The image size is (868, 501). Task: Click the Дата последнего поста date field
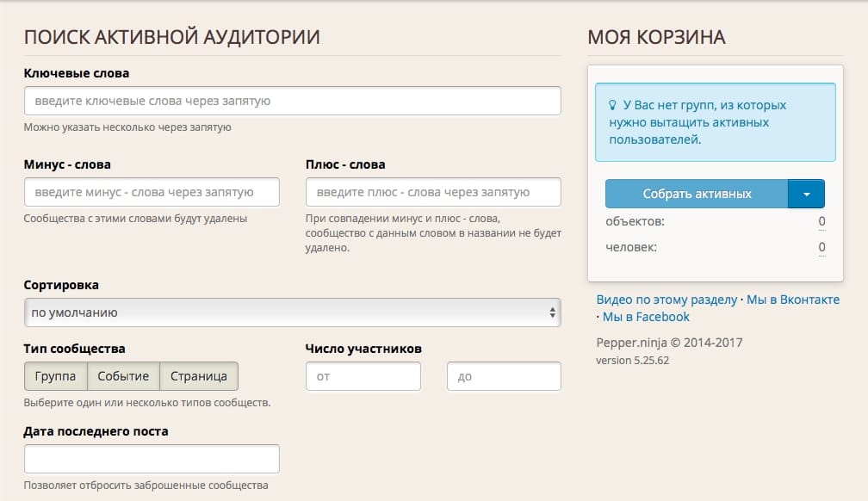coord(152,459)
